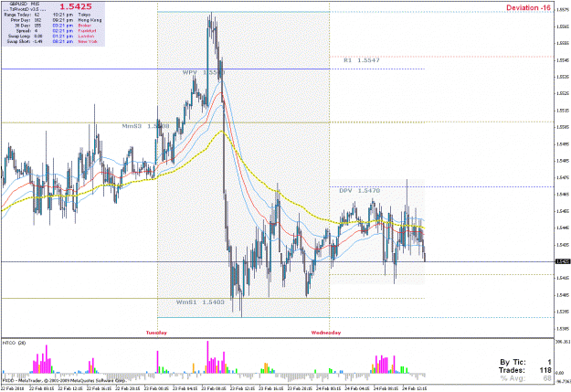
Task: Select the MmS3 level label
Action: [145, 126]
